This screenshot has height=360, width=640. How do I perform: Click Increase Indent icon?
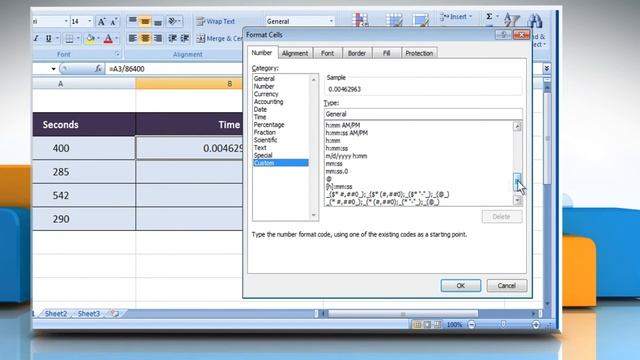[185, 38]
